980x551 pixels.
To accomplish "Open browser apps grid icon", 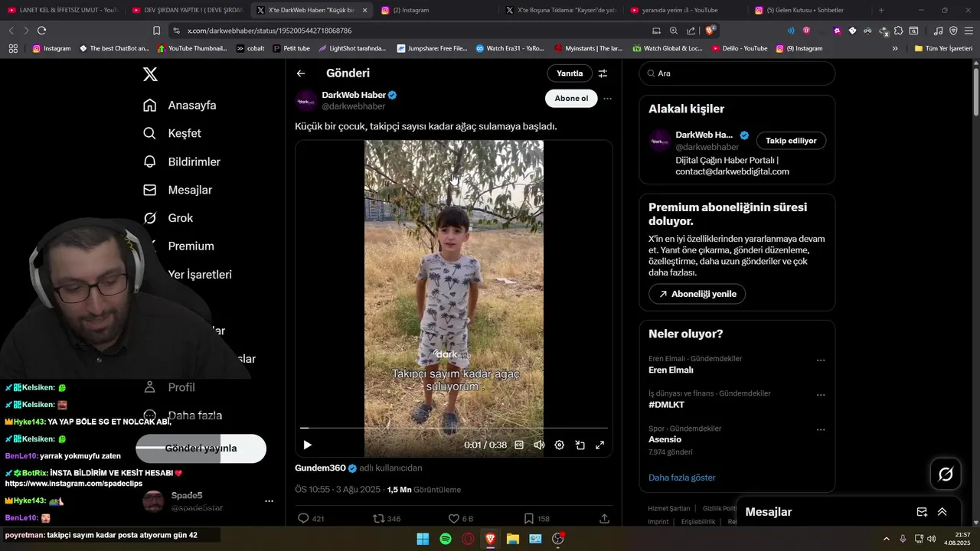I will 13,48.
